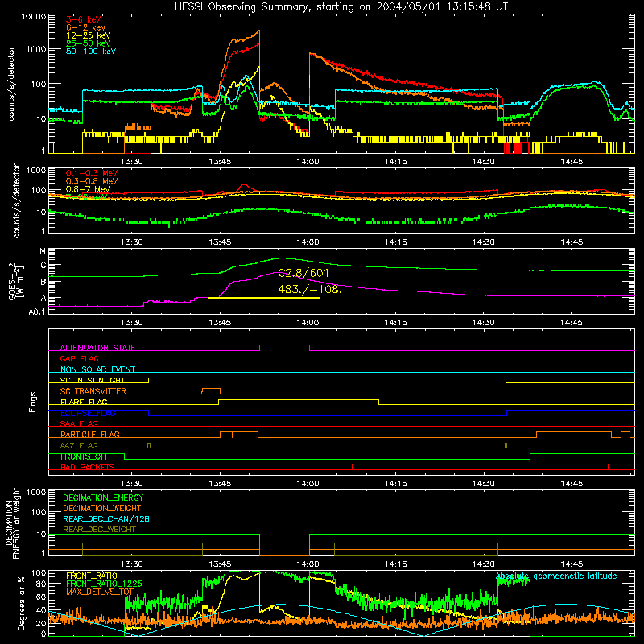Click the DECIMATION_ENERGY legend label
This screenshot has width=644, height=644.
click(x=103, y=497)
